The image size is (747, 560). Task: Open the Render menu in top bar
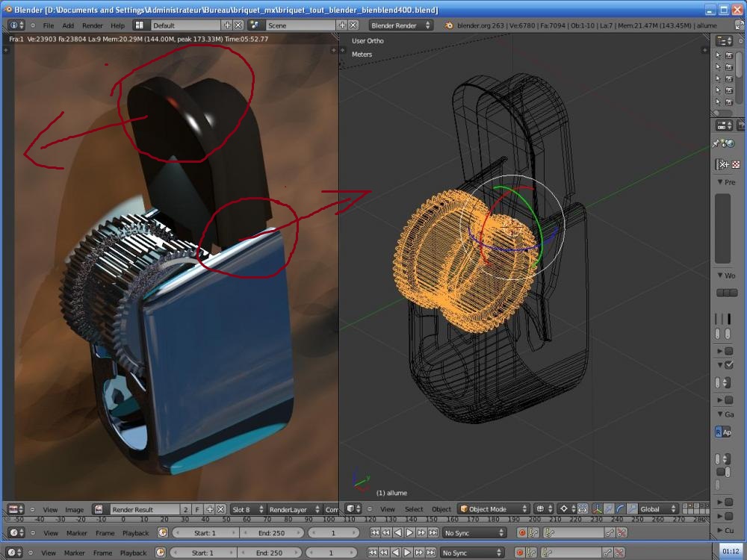[92, 25]
